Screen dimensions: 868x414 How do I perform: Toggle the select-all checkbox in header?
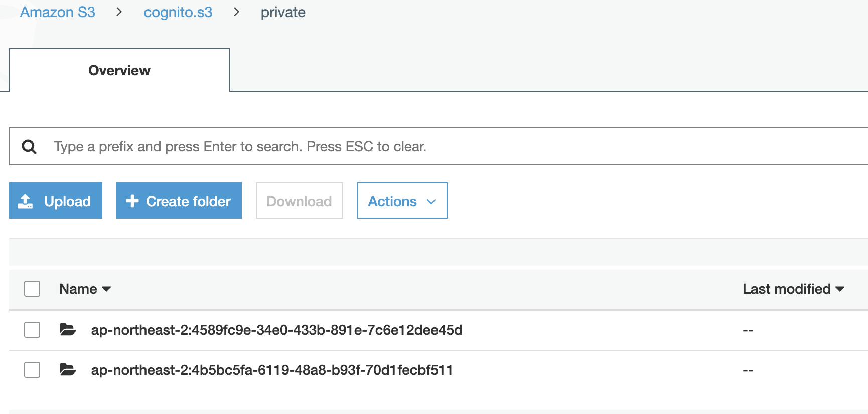tap(32, 289)
